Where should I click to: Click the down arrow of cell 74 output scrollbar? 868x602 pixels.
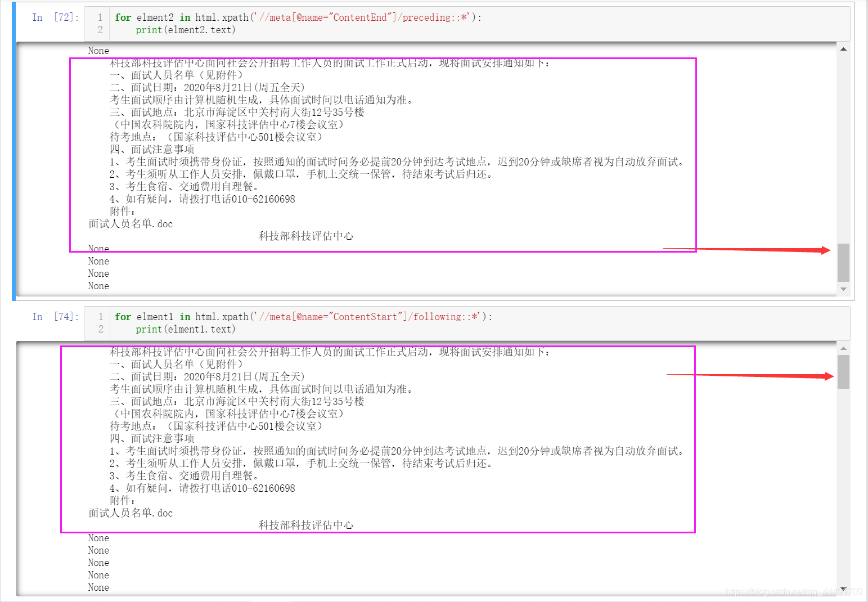click(x=843, y=589)
